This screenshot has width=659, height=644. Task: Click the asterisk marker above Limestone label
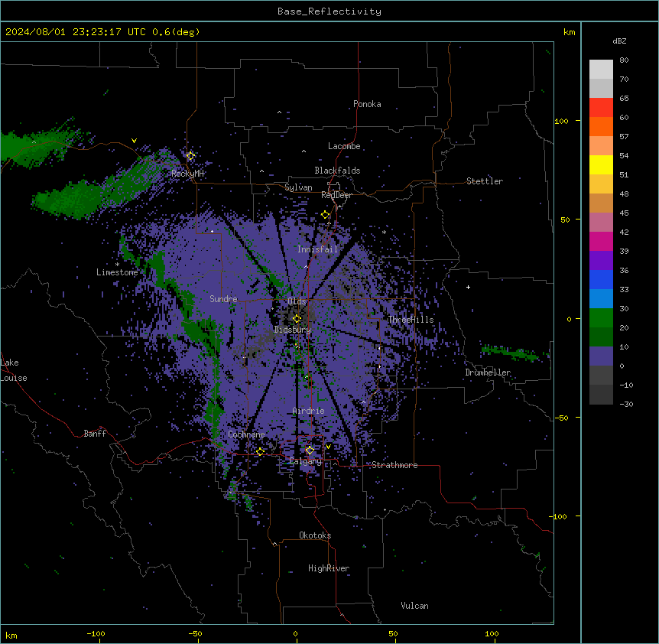(117, 265)
